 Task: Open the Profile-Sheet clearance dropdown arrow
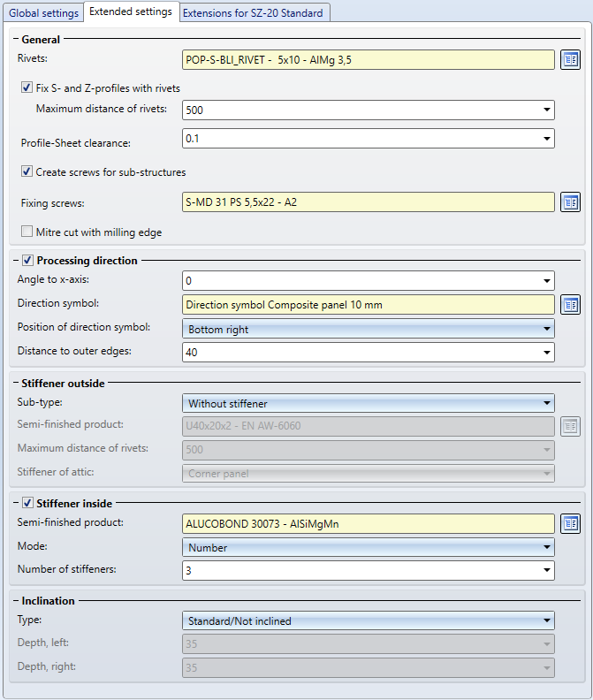(547, 139)
